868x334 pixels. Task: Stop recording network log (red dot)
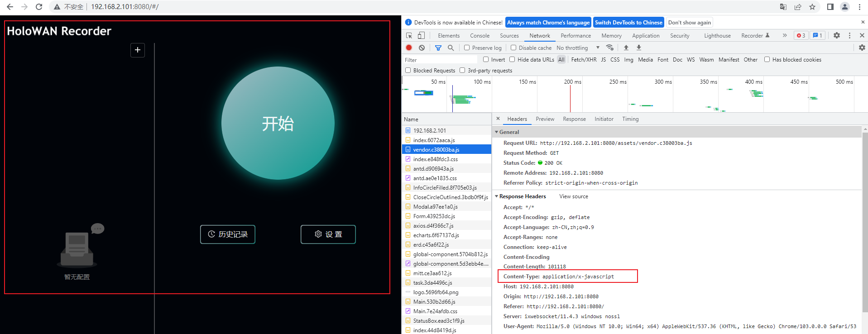click(409, 48)
